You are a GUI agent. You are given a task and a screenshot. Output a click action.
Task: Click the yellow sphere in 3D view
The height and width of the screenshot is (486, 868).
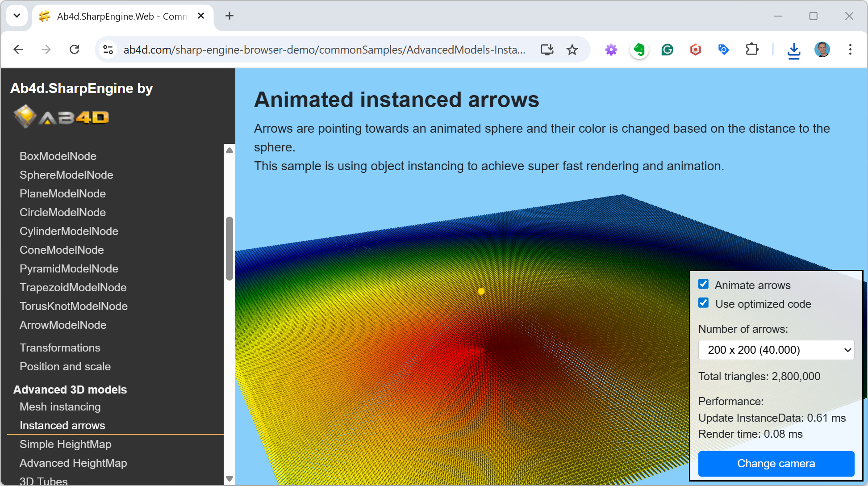pyautogui.click(x=481, y=291)
